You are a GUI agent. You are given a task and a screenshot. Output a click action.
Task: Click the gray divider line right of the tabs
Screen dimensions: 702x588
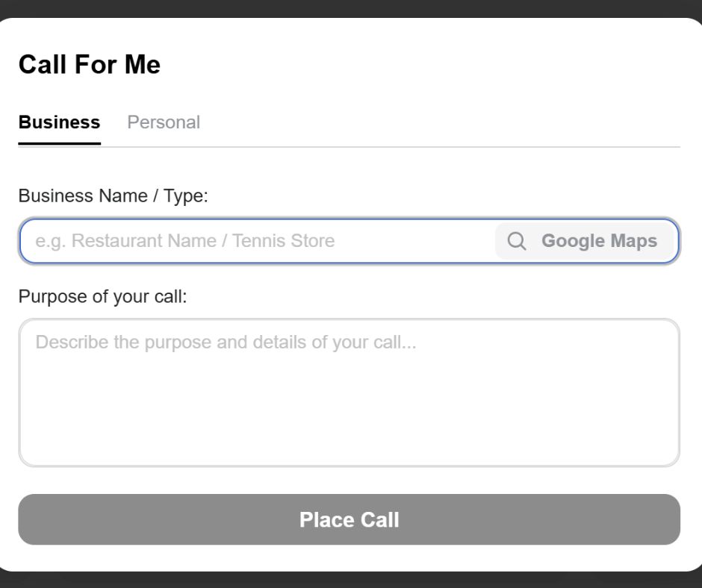[x=448, y=147]
